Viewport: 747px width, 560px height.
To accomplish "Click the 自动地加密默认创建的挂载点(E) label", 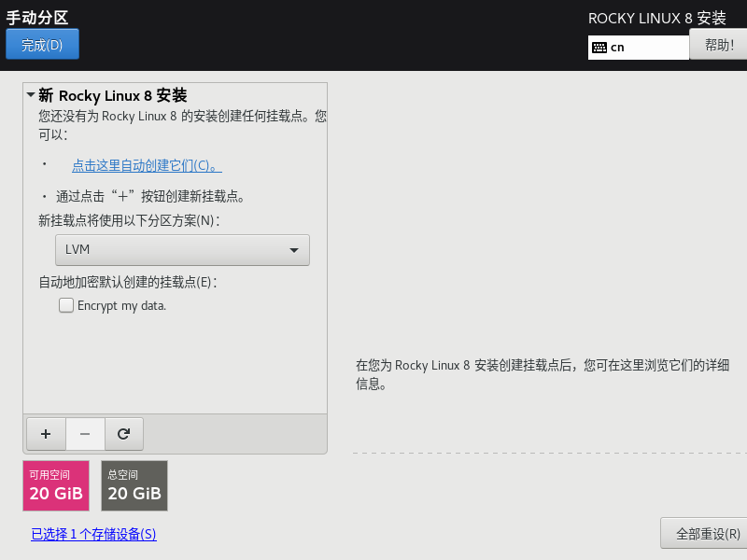I will (x=128, y=282).
